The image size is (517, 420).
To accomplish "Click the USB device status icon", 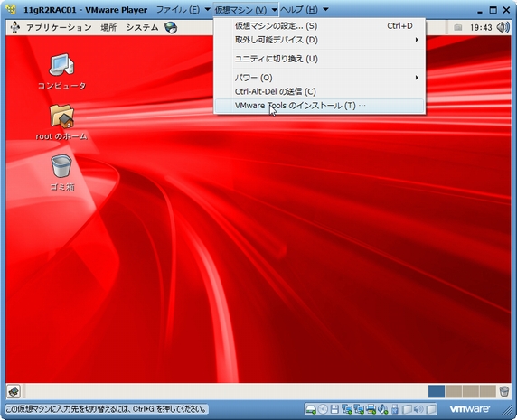I will pos(395,409).
